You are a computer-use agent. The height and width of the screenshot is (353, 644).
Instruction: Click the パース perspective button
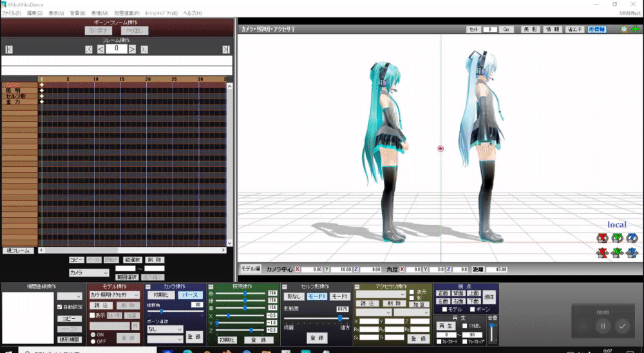pyautogui.click(x=190, y=295)
